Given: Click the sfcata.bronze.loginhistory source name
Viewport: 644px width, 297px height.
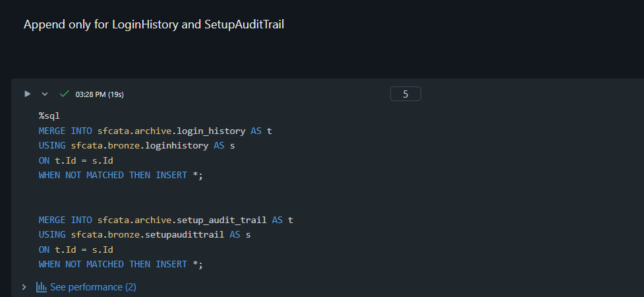Looking at the screenshot, I should pyautogui.click(x=140, y=146).
